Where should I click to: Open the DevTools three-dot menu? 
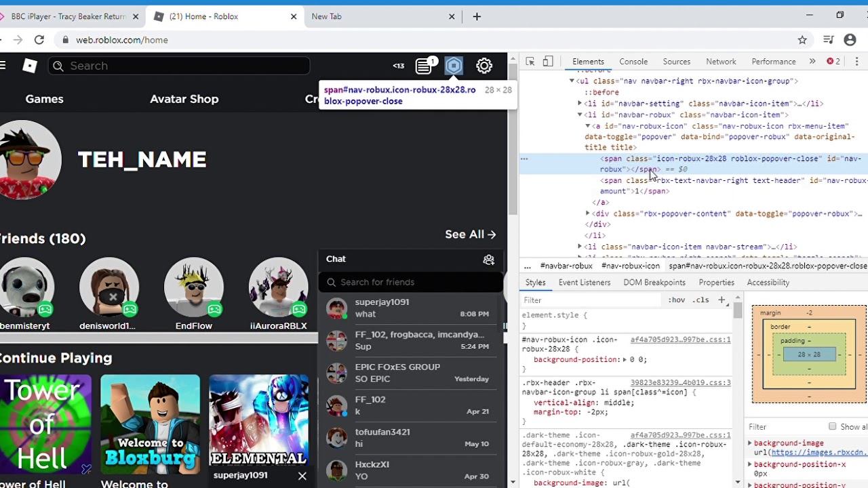coord(856,61)
